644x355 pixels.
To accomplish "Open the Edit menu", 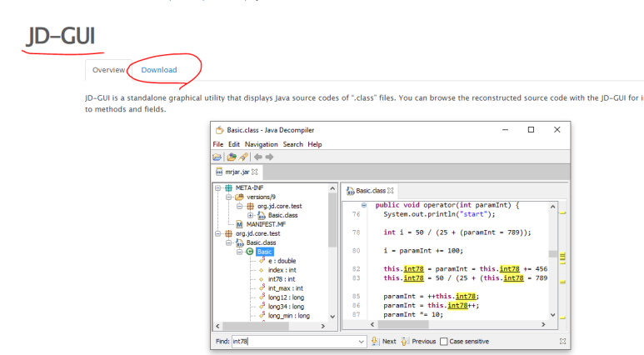I will coord(234,144).
